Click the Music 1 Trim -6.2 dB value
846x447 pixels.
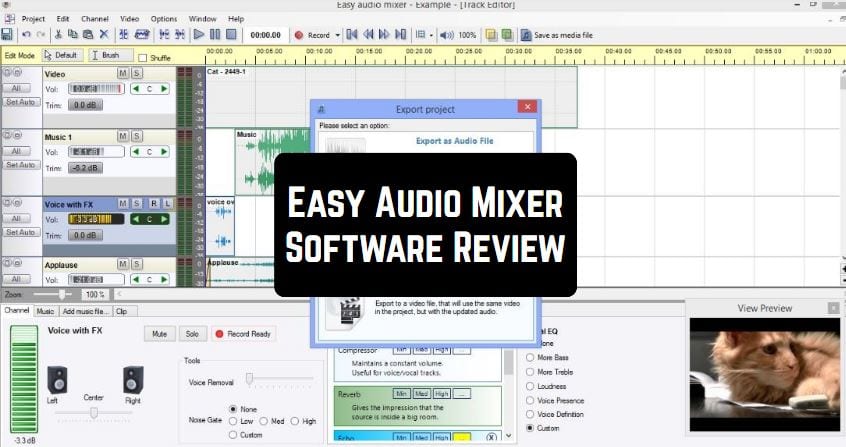click(85, 168)
